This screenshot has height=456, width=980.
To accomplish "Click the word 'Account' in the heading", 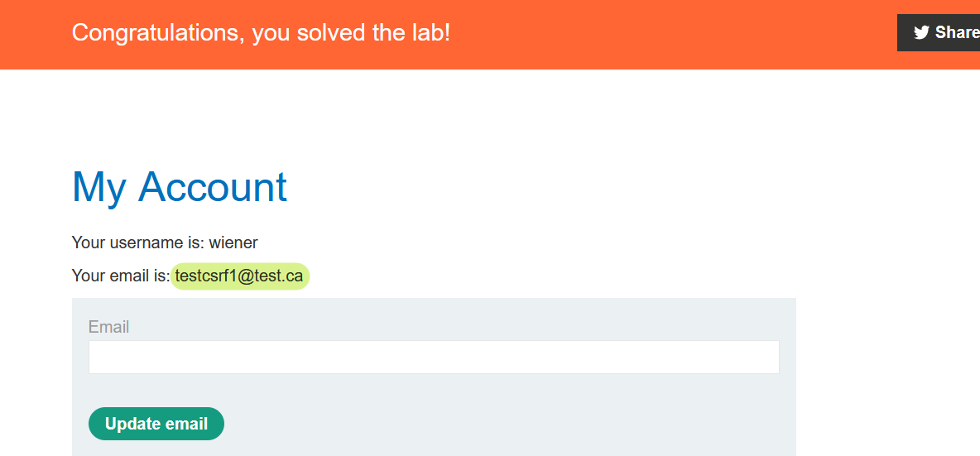I will [x=213, y=187].
